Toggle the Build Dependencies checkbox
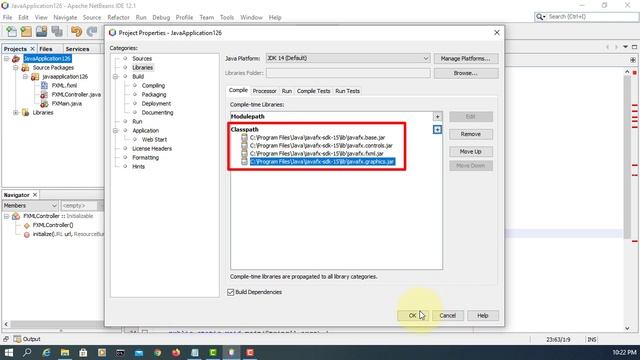 (x=231, y=292)
